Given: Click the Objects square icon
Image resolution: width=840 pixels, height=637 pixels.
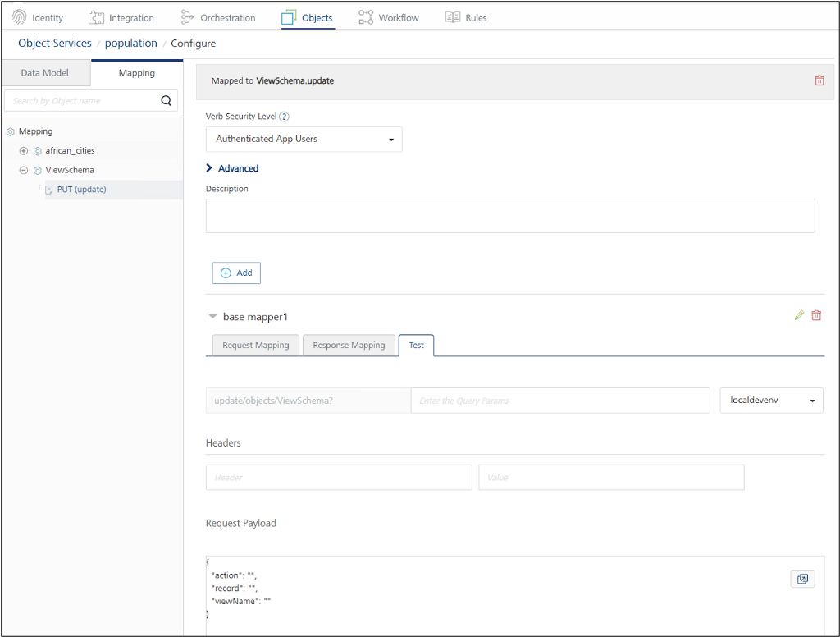Looking at the screenshot, I should coord(289,18).
